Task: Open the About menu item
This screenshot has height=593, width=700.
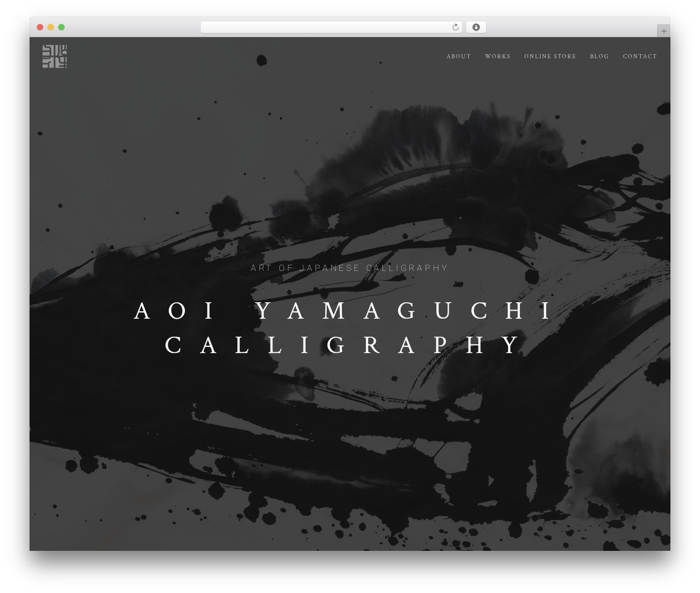Action: [x=458, y=56]
